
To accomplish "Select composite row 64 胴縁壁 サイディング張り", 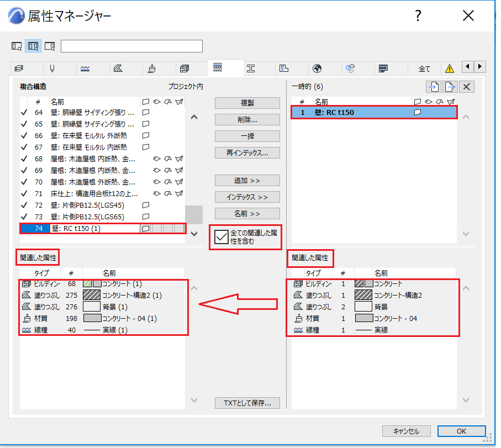I will 102,113.
